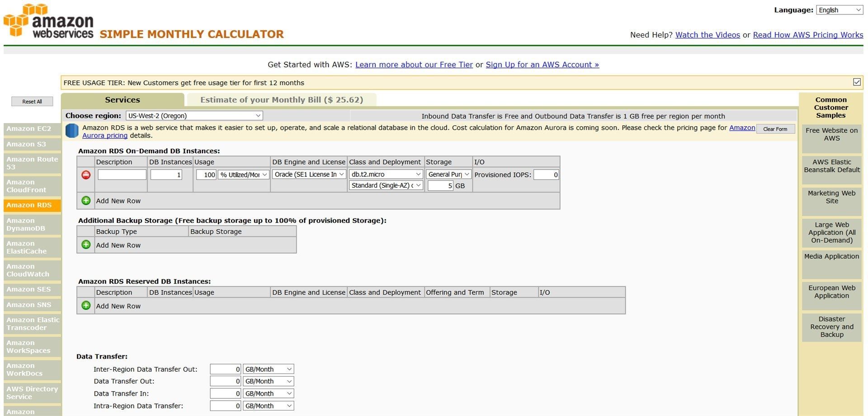Select Amazon DynamoDB in the sidebar
The height and width of the screenshot is (416, 868).
[32, 225]
